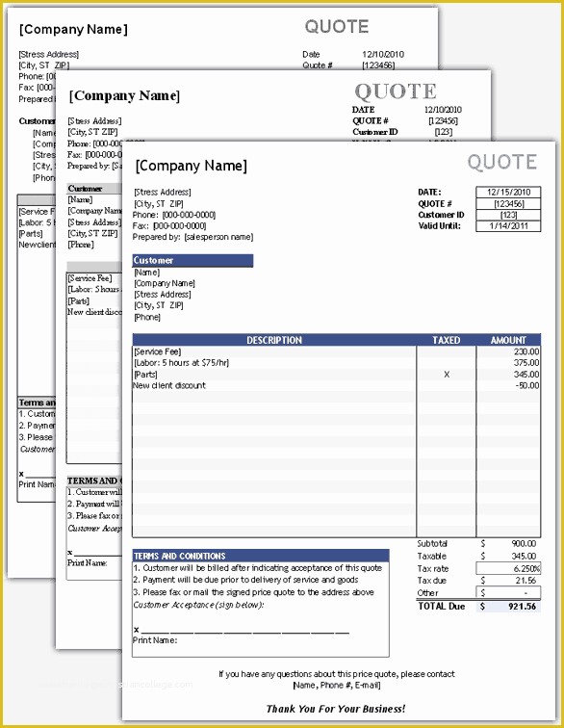The height and width of the screenshot is (728, 564).
Task: Click Prepared by: [salesperson name]
Action: (x=193, y=237)
